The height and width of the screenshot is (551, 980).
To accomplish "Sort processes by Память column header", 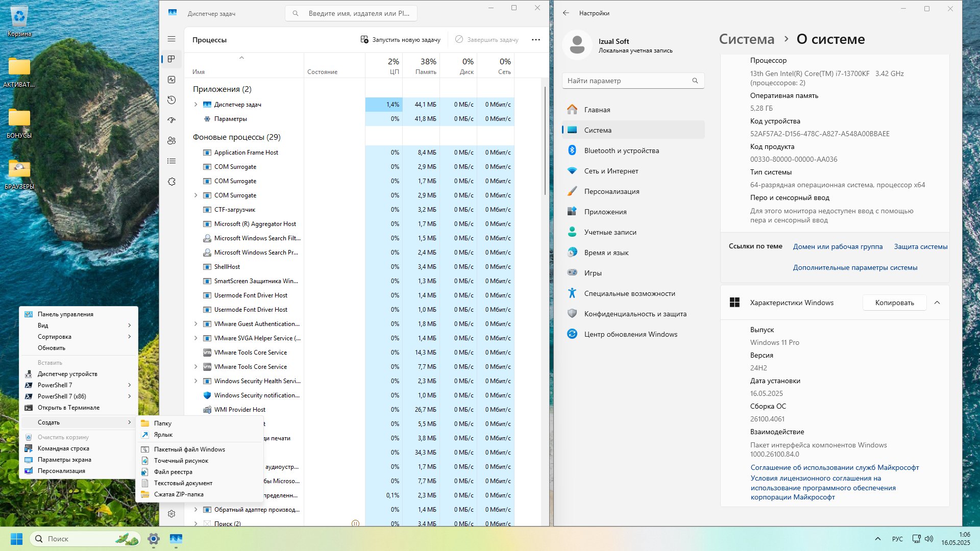I will click(421, 66).
